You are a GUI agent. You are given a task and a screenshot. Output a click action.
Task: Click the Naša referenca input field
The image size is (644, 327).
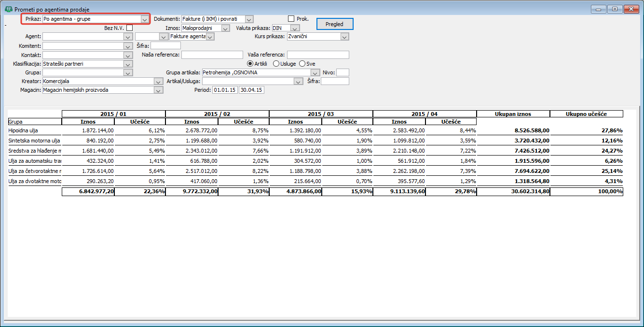(x=212, y=55)
